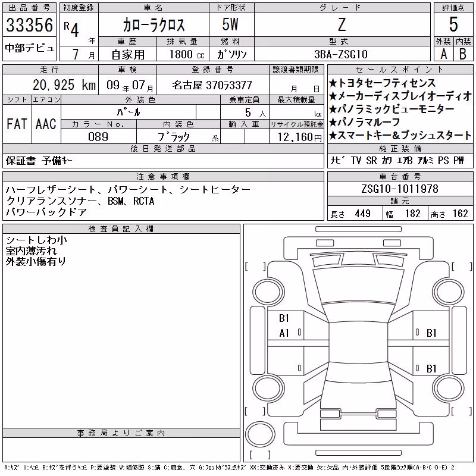This screenshot has width=476, height=476.
Task: Click the 後日発送部品 header
Action: (163, 148)
